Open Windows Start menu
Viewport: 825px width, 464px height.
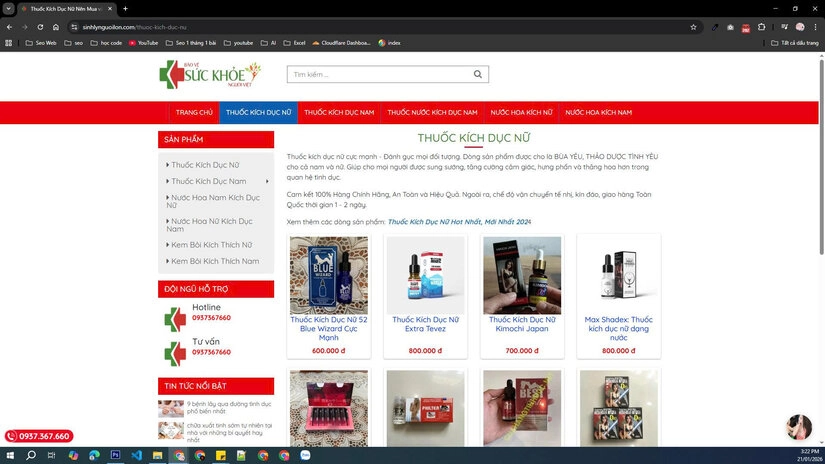point(9,455)
